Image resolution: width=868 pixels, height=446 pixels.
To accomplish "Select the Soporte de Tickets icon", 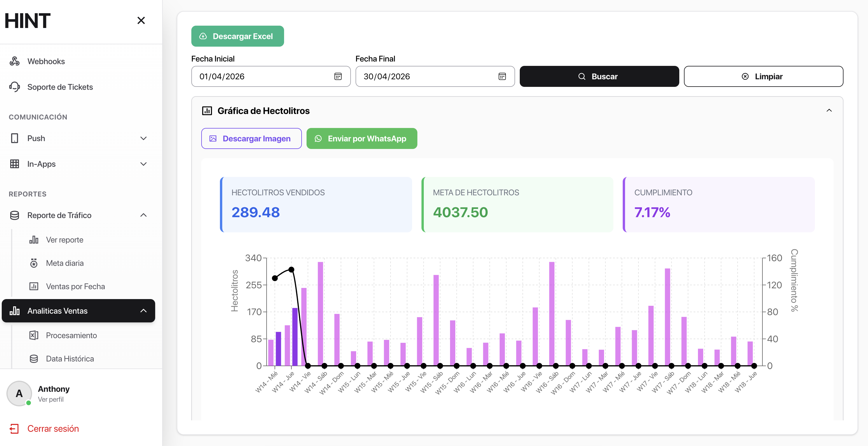I will tap(15, 87).
